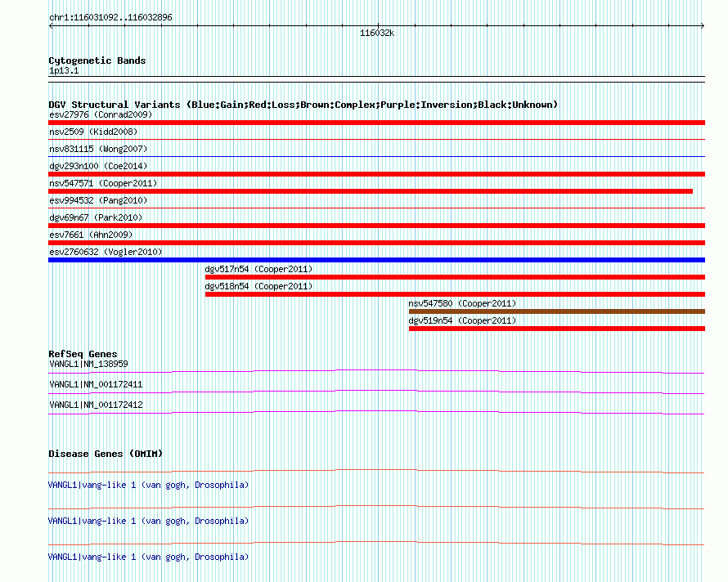728x582 pixels.
Task: Open the VANGL1|NM_001172411 transcript label
Action: tap(96, 385)
